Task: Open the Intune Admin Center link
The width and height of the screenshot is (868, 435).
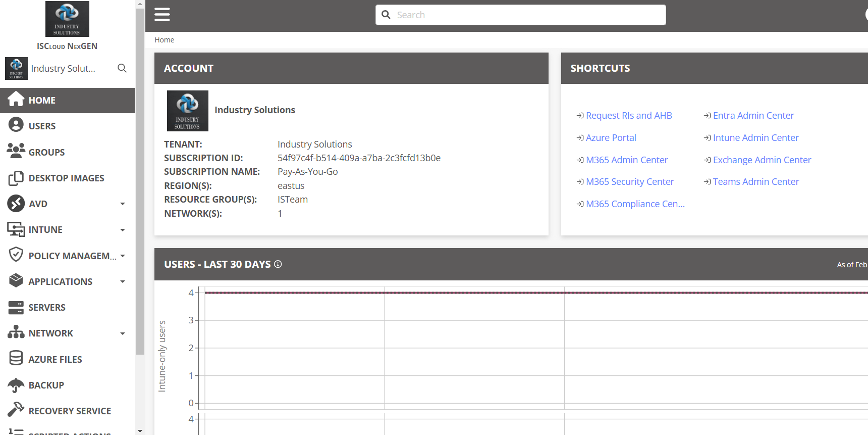Action: [x=755, y=138]
